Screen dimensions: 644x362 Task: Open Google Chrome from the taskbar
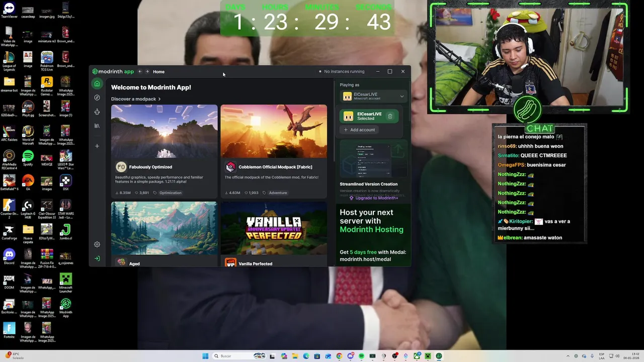[339, 356]
